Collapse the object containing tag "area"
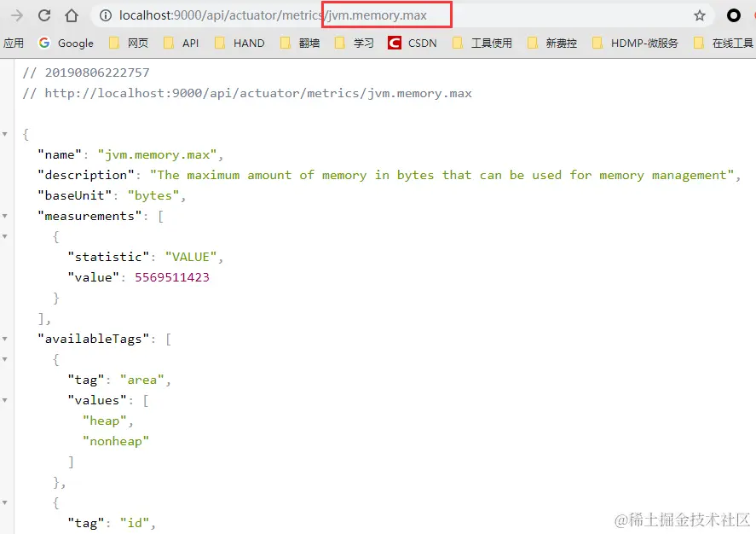Screen dimensions: 756x534 [x=5, y=359]
